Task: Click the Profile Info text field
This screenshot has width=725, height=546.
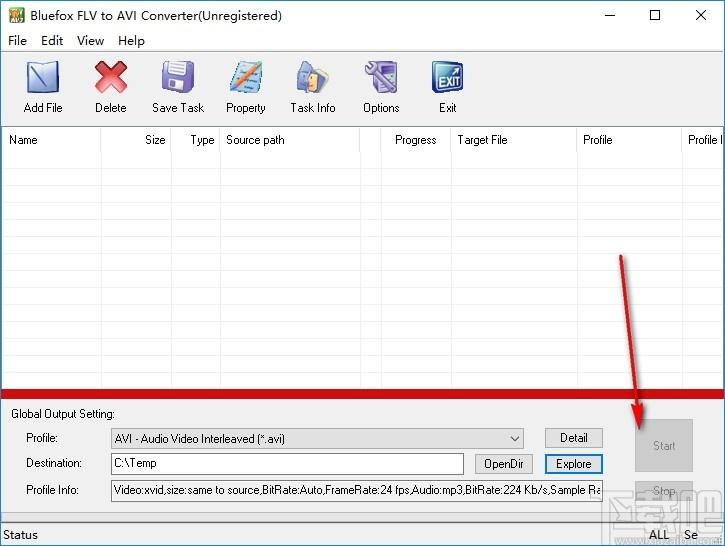Action: pos(356,490)
